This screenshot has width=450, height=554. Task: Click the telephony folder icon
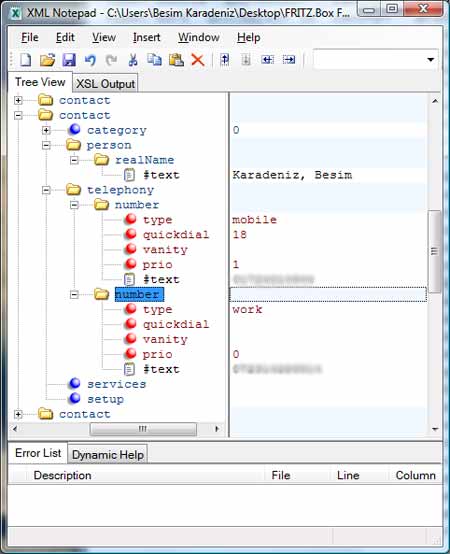point(73,190)
